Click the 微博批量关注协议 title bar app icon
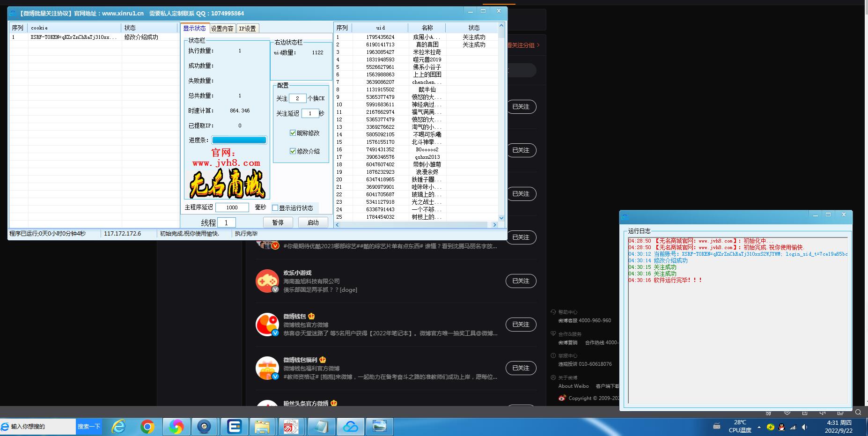 point(13,13)
